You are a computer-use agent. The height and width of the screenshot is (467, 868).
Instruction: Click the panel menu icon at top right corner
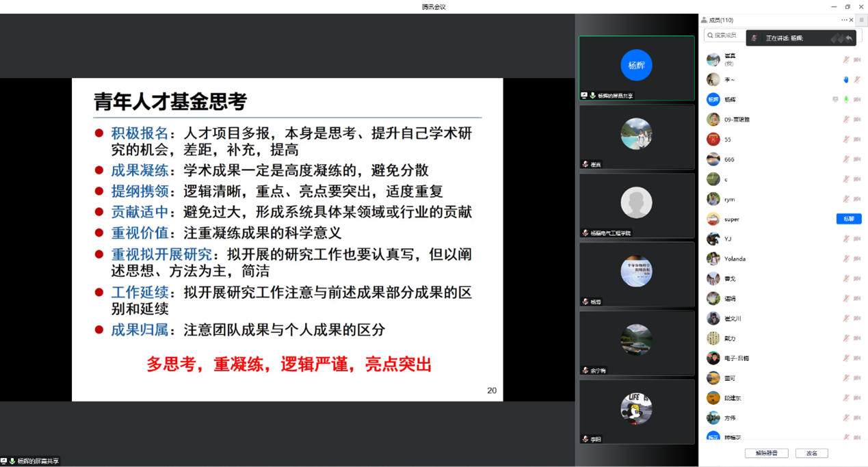[861, 20]
